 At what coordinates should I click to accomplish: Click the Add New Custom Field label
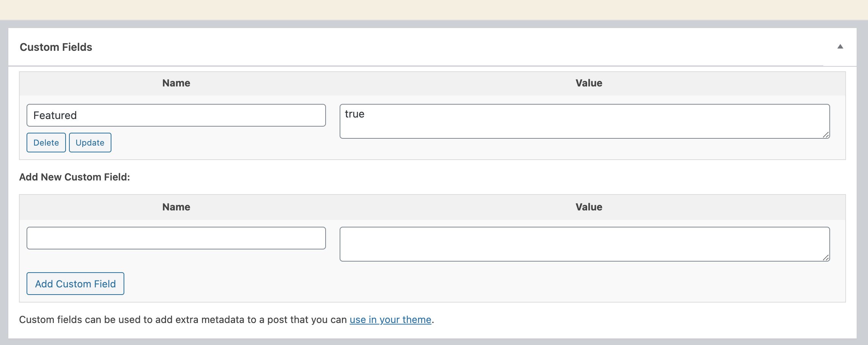coord(75,177)
